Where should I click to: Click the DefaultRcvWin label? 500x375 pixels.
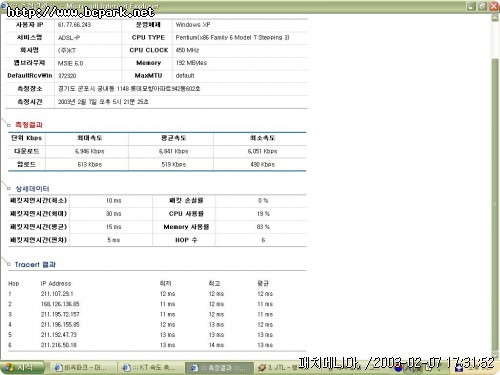[30, 76]
